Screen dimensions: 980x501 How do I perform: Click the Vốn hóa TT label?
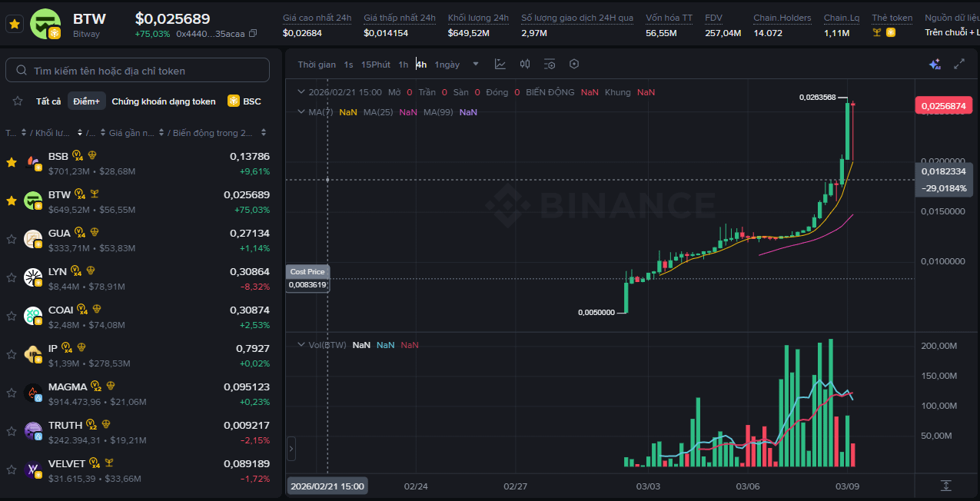click(x=669, y=18)
